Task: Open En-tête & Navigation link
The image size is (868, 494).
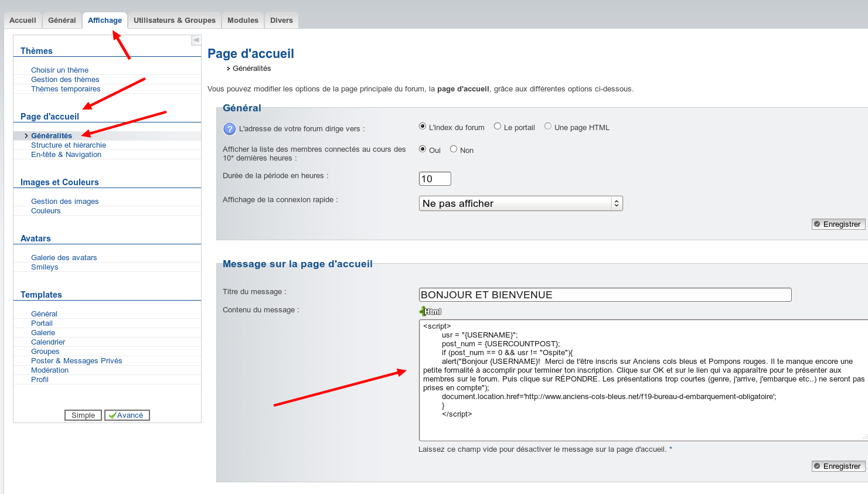Action: tap(66, 154)
